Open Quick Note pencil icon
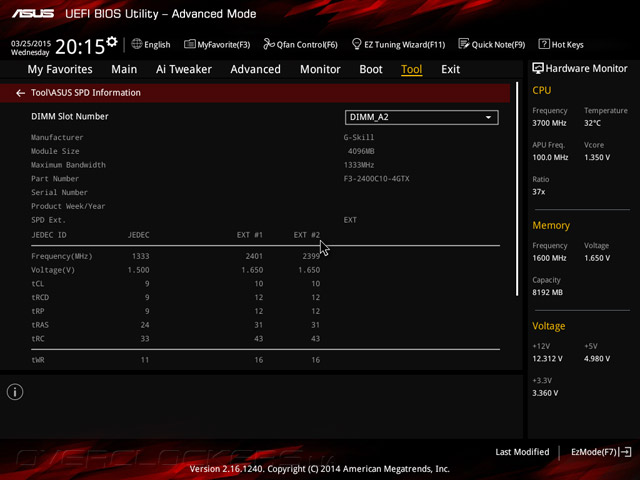Image resolution: width=640 pixels, height=480 pixels. 464,44
